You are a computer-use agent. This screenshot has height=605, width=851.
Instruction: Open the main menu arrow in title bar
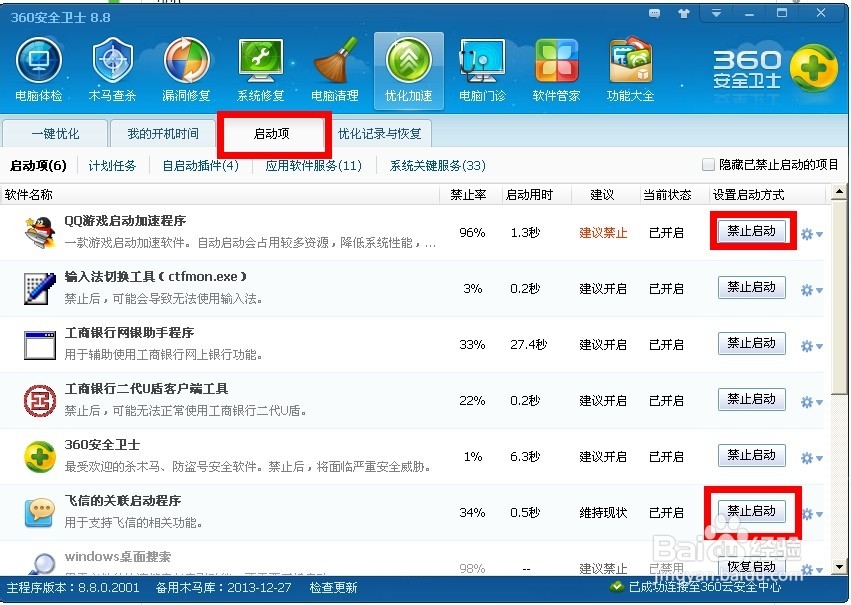click(716, 14)
